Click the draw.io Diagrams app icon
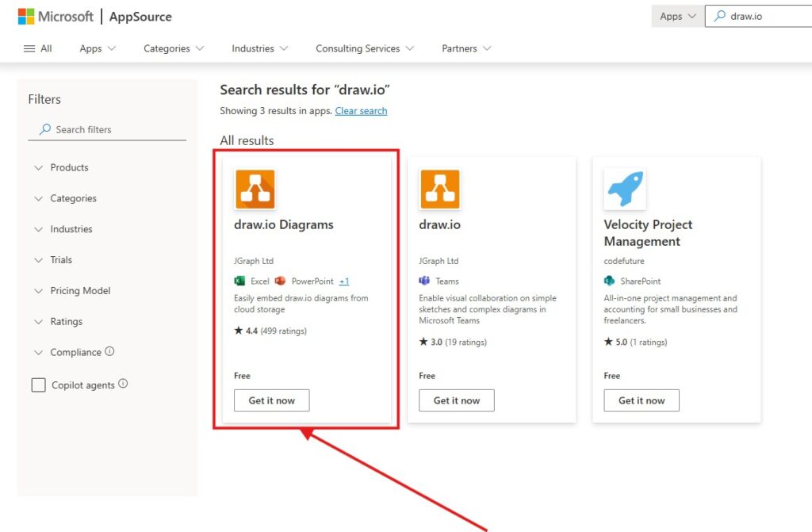Screen dimensions: 812x532 pyautogui.click(x=255, y=189)
